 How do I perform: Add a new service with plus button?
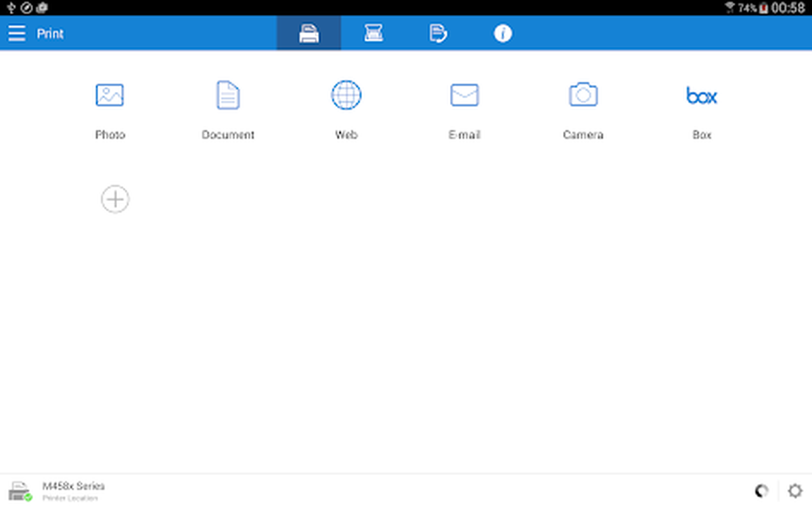(115, 200)
